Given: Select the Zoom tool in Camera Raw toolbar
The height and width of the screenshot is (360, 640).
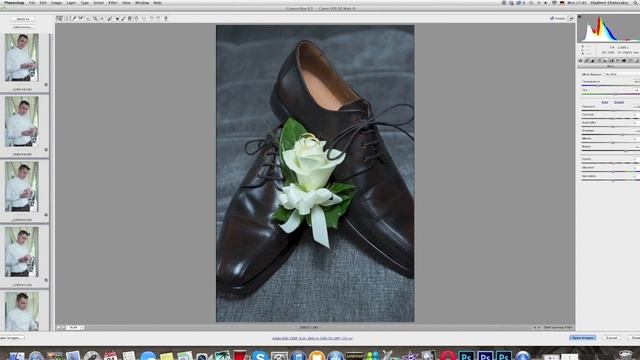Looking at the screenshot, I should click(x=59, y=18).
